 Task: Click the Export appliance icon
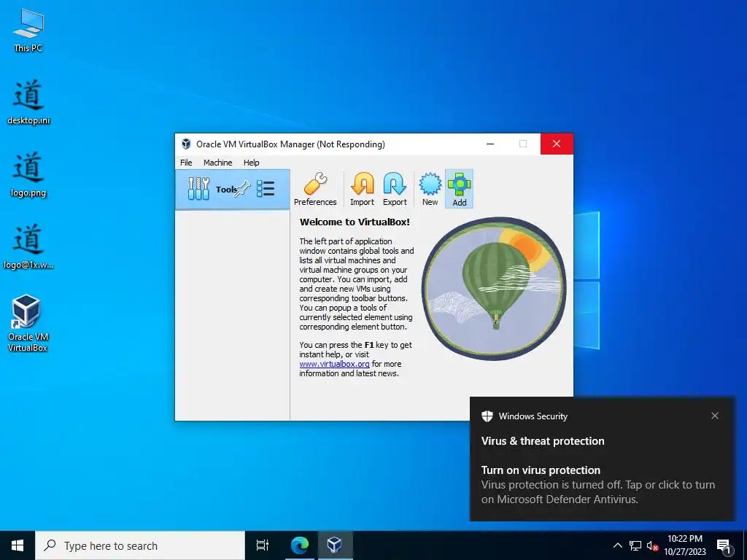(395, 189)
